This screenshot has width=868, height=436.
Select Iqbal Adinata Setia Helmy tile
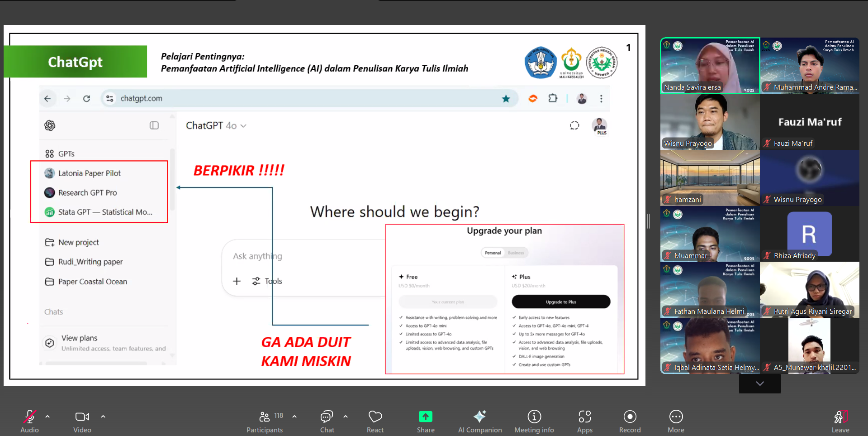(x=710, y=346)
